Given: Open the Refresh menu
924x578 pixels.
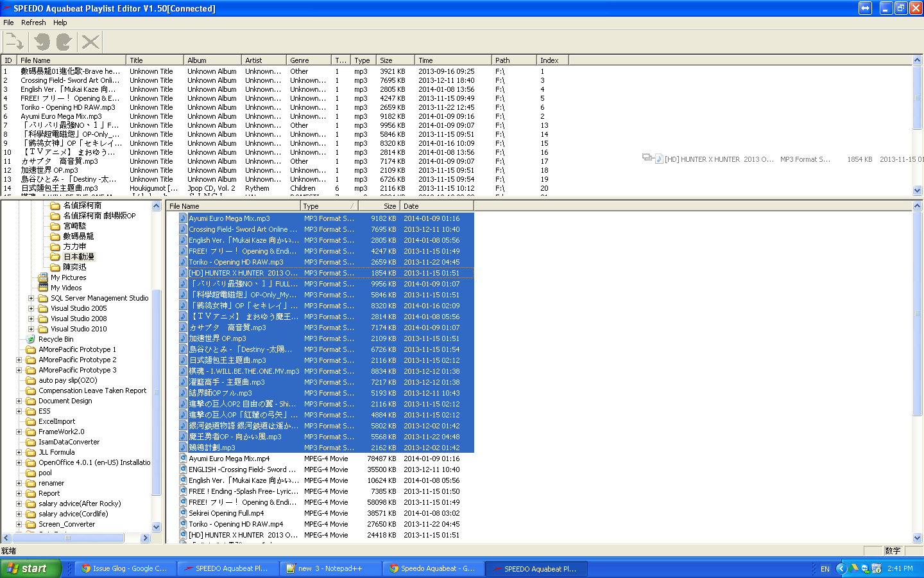Looking at the screenshot, I should tap(33, 22).
